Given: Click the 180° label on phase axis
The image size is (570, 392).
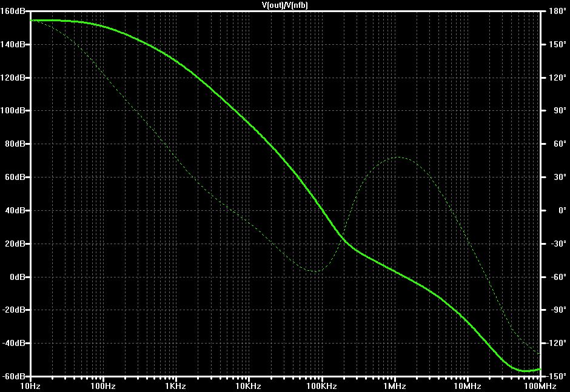Looking at the screenshot, I should pyautogui.click(x=558, y=12).
